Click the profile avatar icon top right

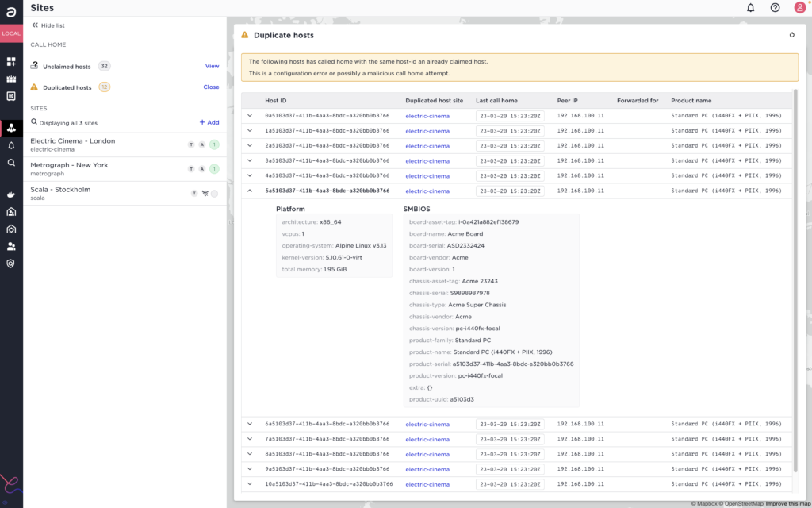tap(800, 8)
